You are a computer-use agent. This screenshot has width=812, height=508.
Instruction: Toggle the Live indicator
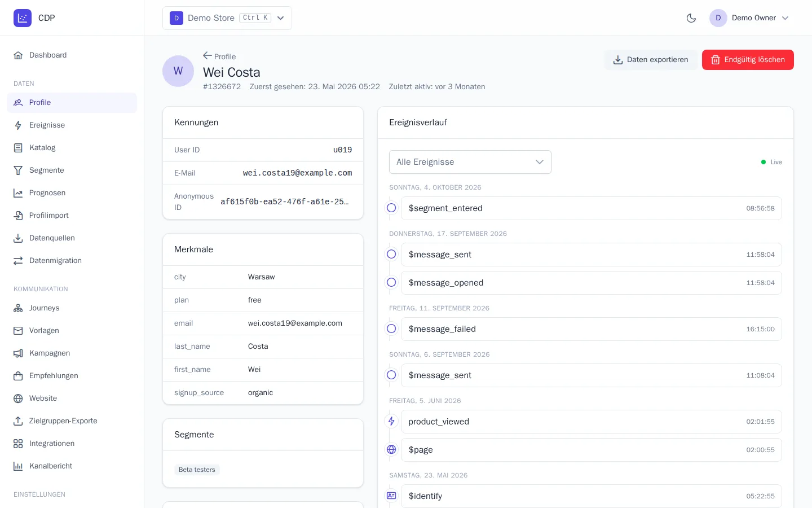771,162
